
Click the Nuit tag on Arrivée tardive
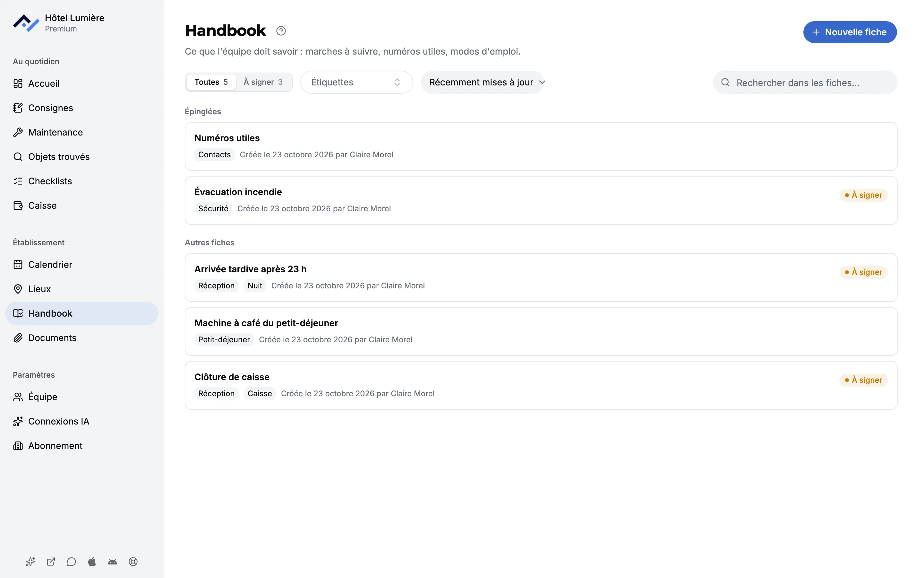(255, 285)
